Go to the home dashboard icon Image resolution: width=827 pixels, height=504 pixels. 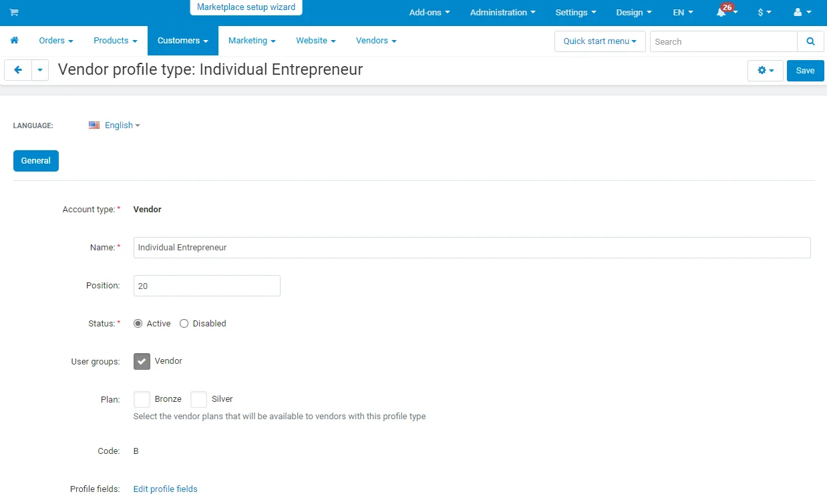pyautogui.click(x=14, y=41)
